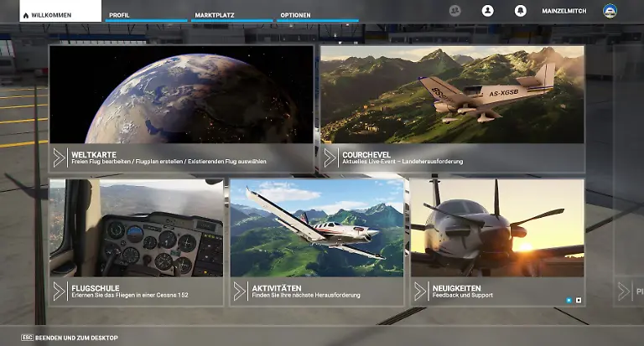Click the chevron arrow icon on Weltkarte tile

click(x=60, y=158)
